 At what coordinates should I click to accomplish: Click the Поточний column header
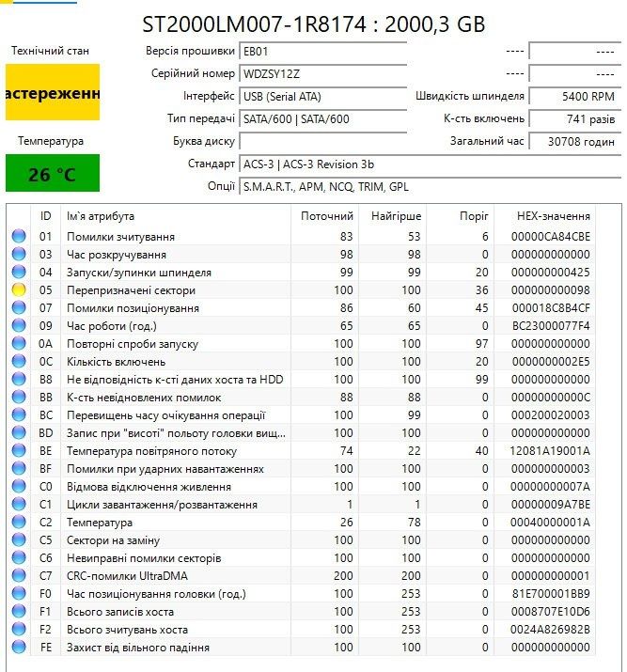(x=325, y=216)
